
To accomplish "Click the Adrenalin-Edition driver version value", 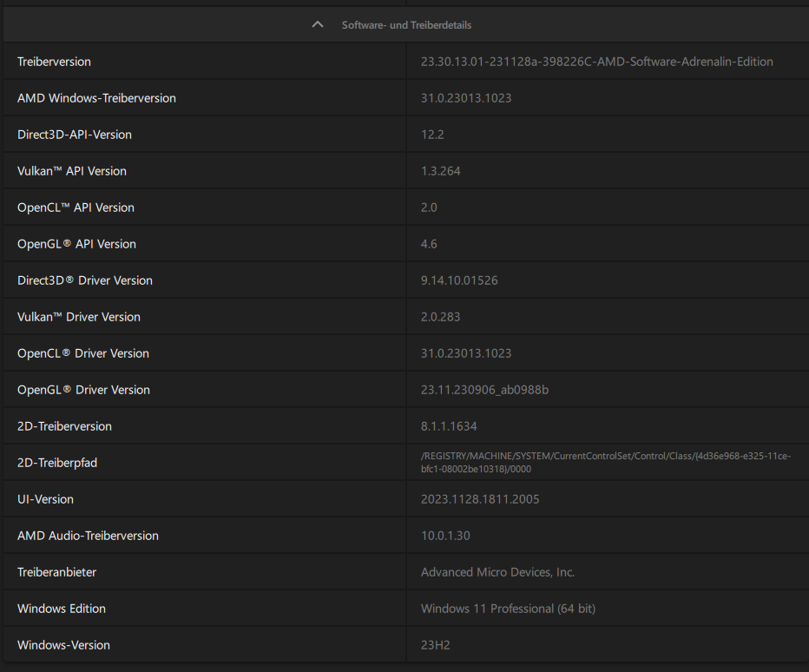I will [596, 62].
